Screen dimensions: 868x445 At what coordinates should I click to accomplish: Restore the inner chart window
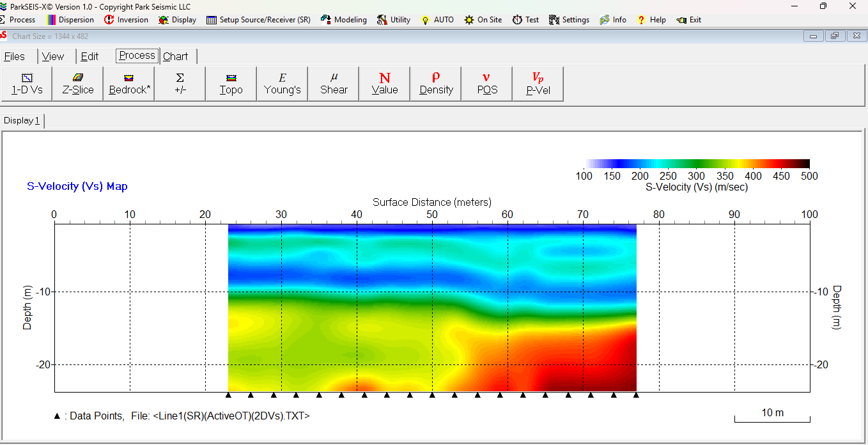tap(835, 36)
